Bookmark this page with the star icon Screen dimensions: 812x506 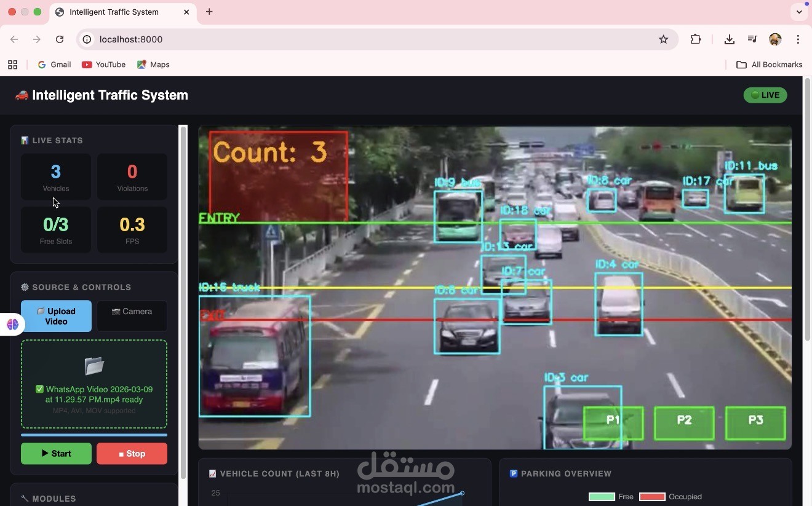click(x=663, y=39)
